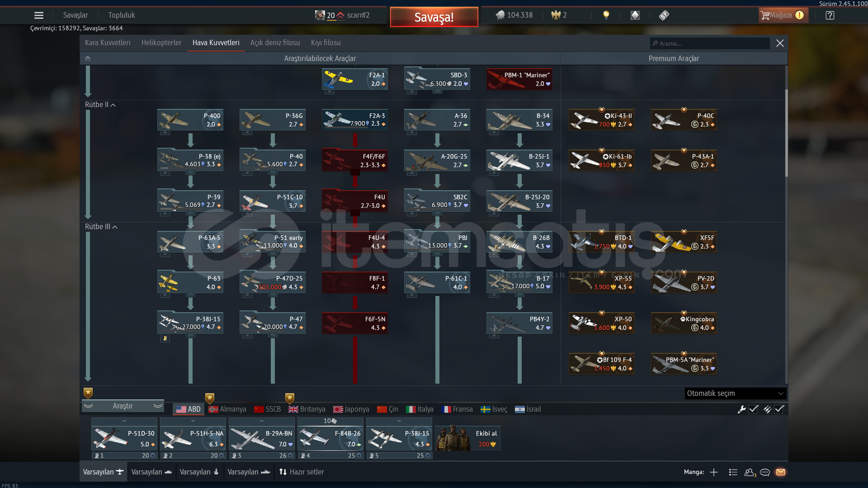
Task: Select the B-17 vehicle card
Action: pos(519,282)
